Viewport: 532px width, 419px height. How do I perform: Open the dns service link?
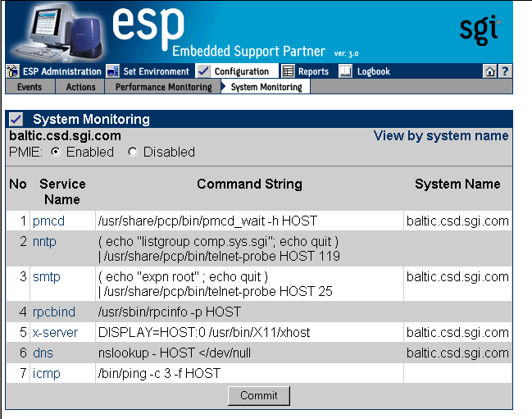43,353
